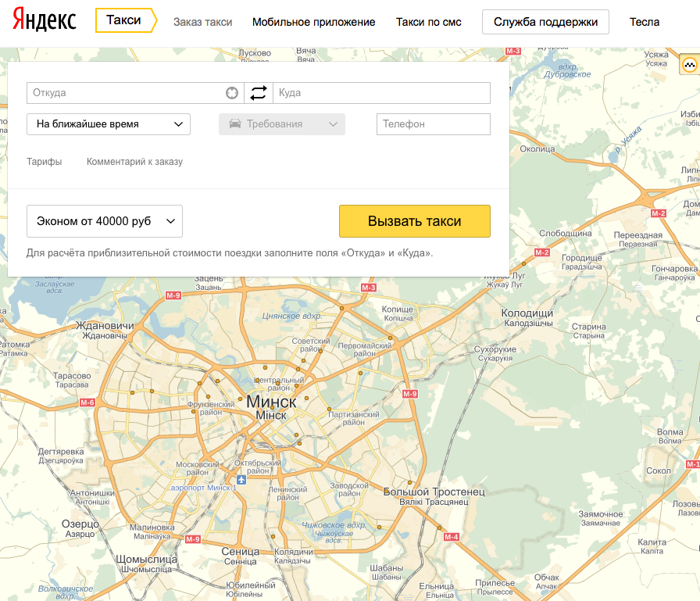Click the Служба поддержки button
The image size is (700, 601).
545,22
